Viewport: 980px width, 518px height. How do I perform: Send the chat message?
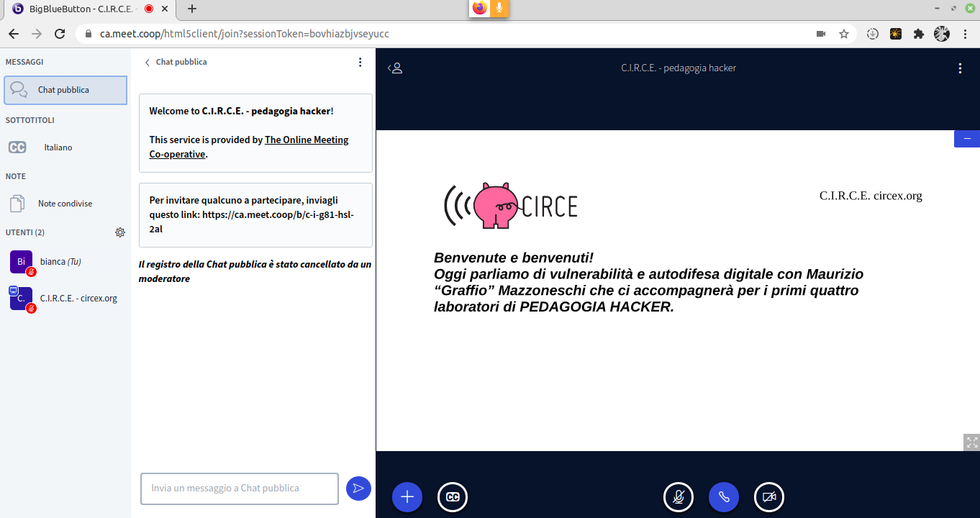[x=358, y=489]
